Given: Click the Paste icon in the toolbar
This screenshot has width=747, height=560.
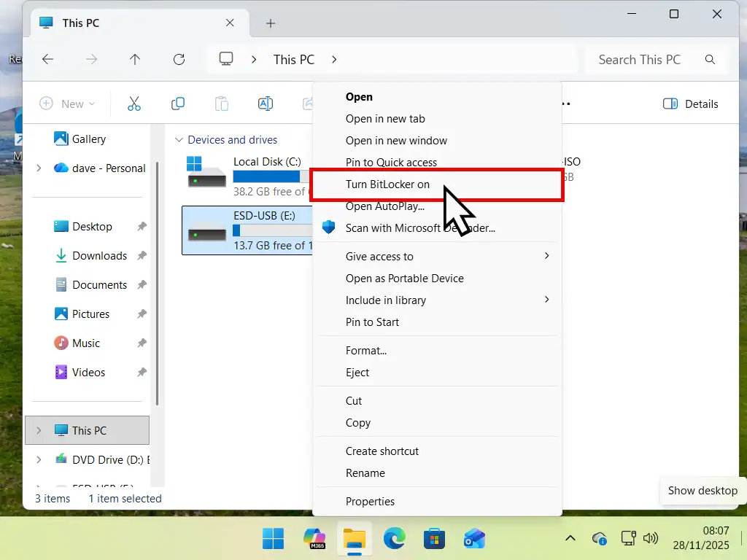Looking at the screenshot, I should coord(221,104).
